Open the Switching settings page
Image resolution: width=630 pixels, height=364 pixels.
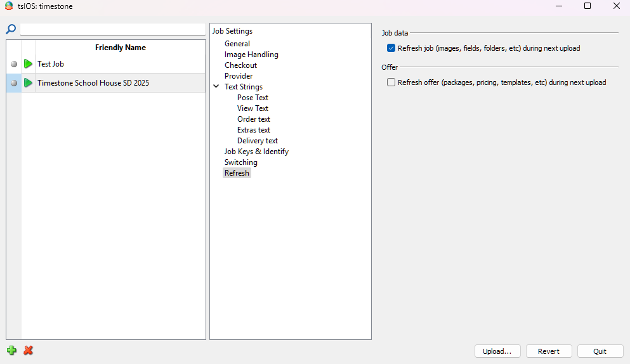click(240, 162)
